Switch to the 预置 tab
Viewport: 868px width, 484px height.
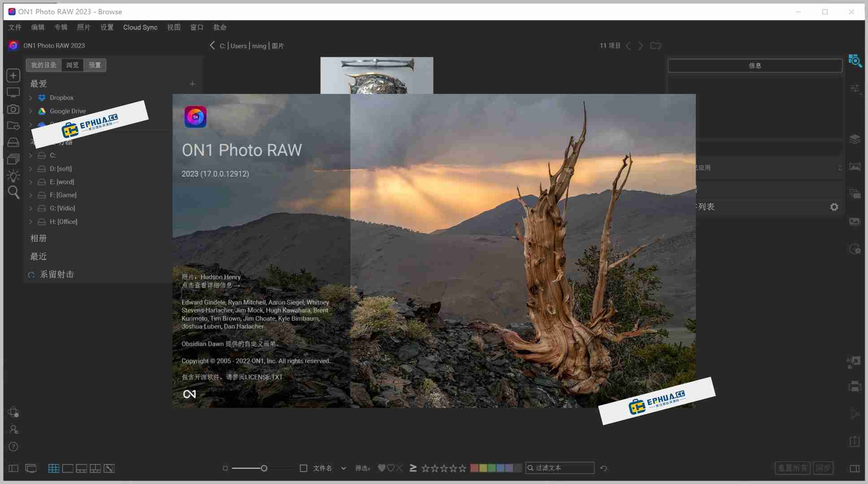(95, 65)
